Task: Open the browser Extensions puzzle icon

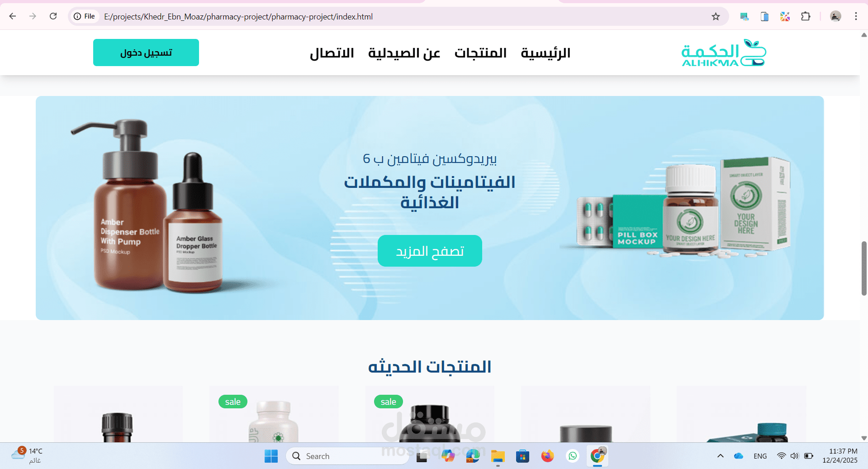Action: click(806, 17)
